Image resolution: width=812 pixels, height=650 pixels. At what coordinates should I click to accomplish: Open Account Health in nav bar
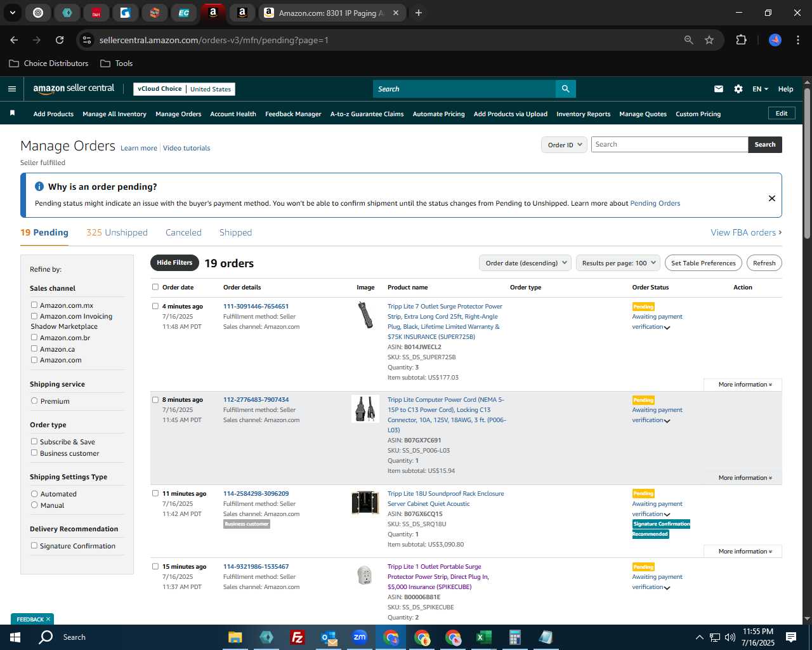pyautogui.click(x=233, y=114)
